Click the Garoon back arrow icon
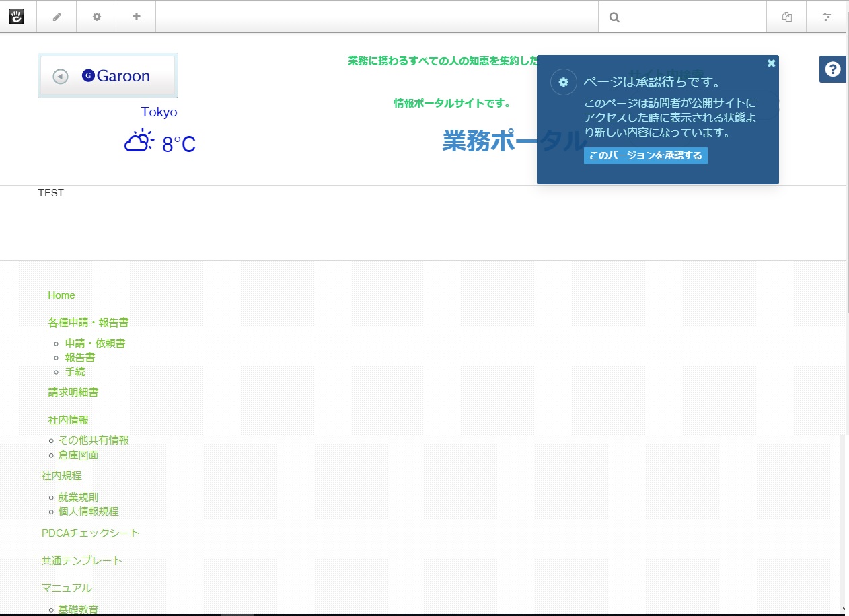 (x=61, y=76)
